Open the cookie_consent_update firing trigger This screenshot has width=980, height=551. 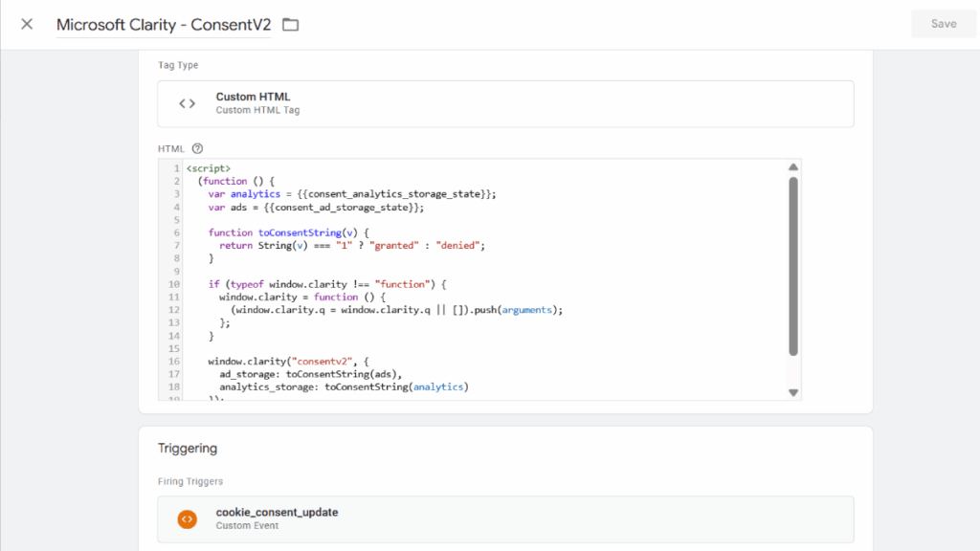click(x=505, y=519)
